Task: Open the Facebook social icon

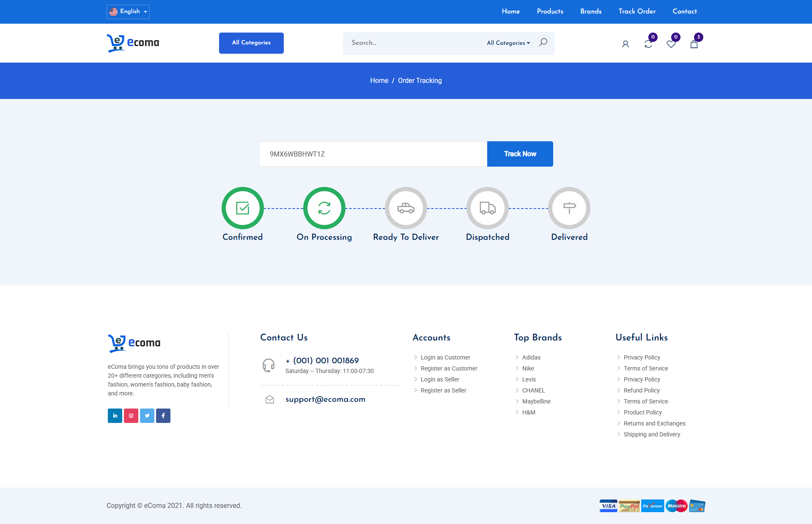Action: 163,416
